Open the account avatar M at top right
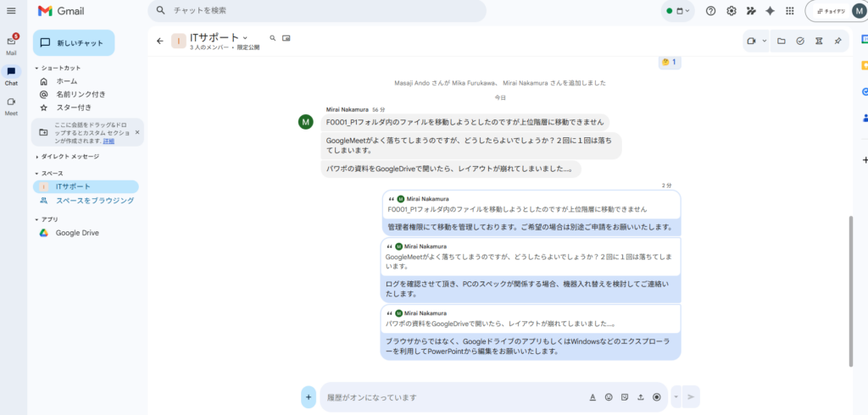Viewport: 868px width, 415px height. pyautogui.click(x=860, y=10)
